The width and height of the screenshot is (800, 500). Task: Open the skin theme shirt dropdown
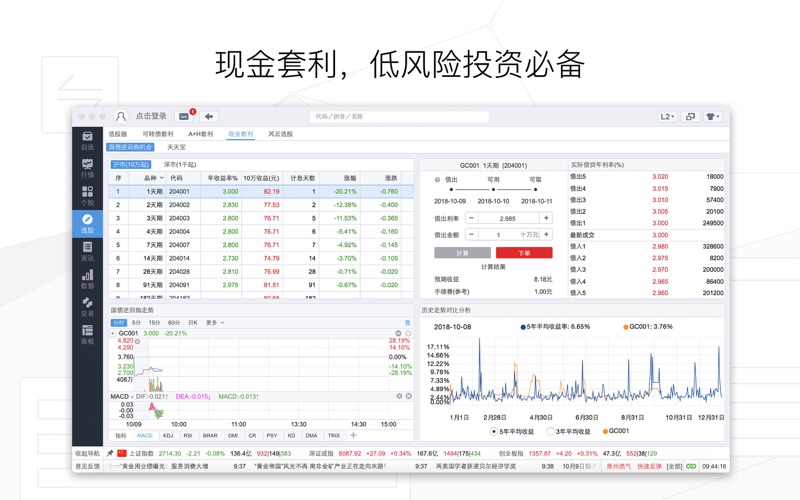[x=713, y=116]
